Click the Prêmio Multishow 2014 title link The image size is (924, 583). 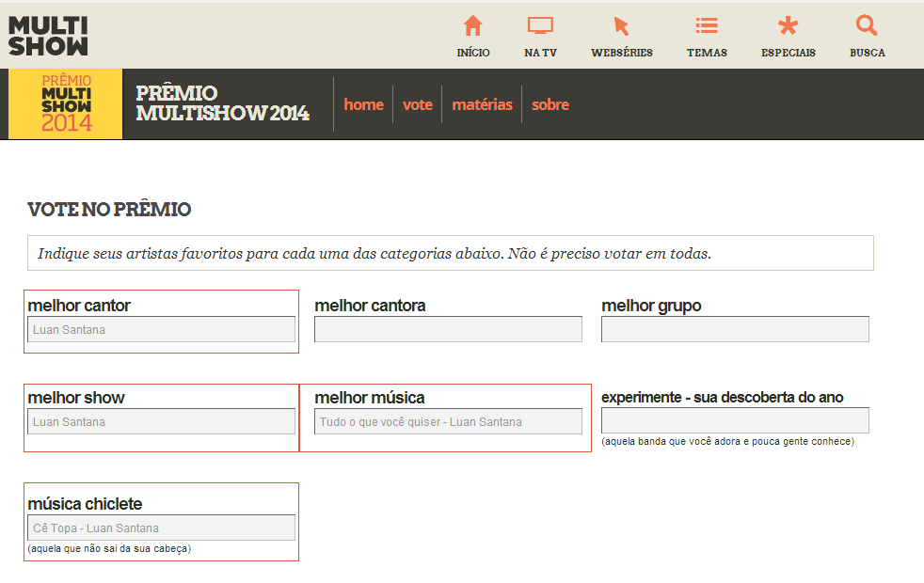(x=222, y=103)
